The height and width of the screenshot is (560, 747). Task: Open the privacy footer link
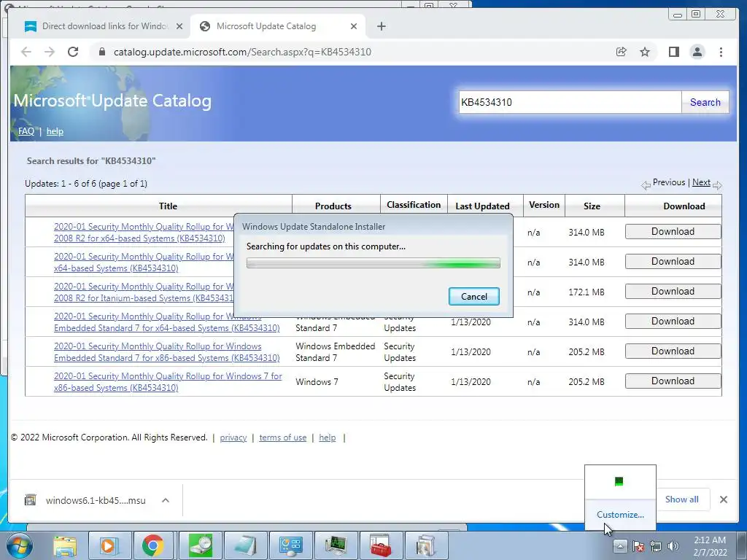tap(233, 437)
